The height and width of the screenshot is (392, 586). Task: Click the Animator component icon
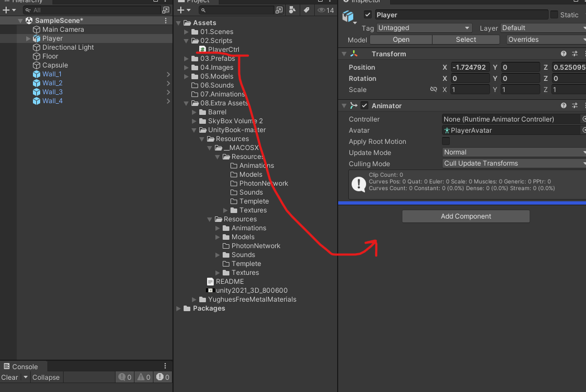point(353,105)
